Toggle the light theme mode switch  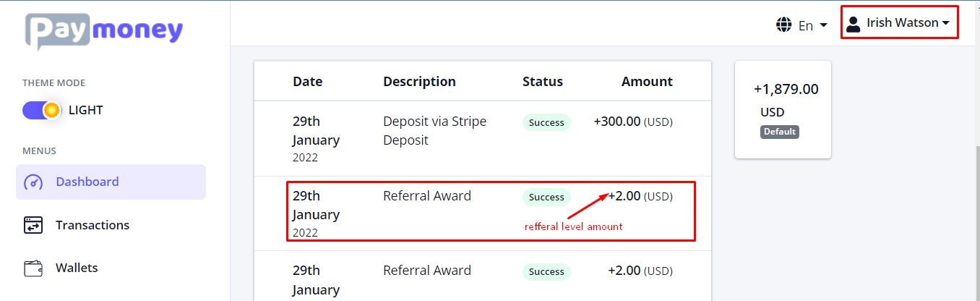click(x=42, y=111)
